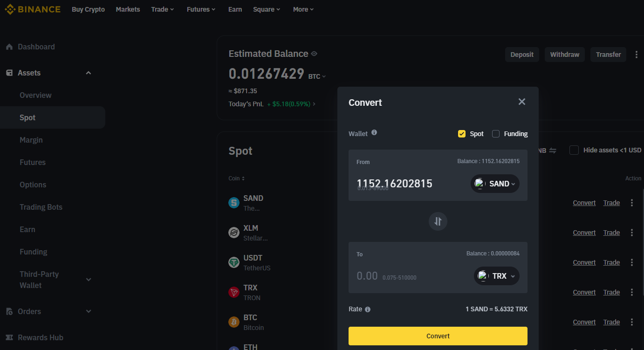Screen dimensions: 644x350
Task: Close the Convert dialog
Action: coord(522,102)
